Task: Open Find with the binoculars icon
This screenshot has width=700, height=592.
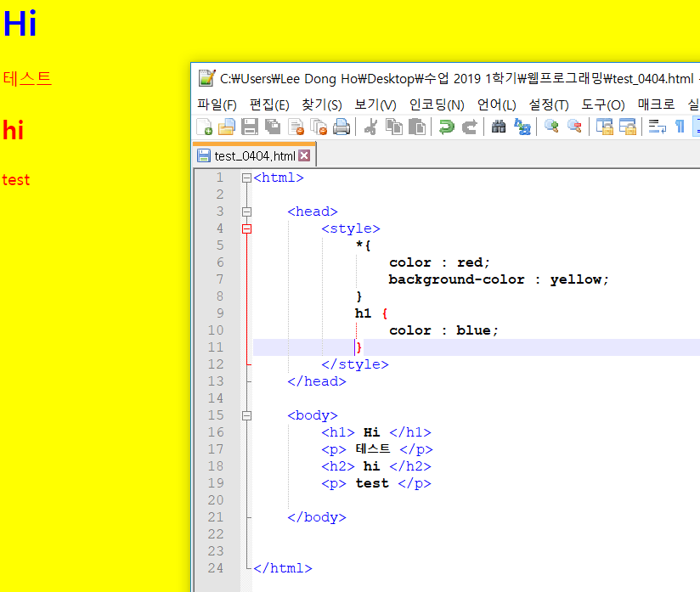Action: pyautogui.click(x=499, y=127)
